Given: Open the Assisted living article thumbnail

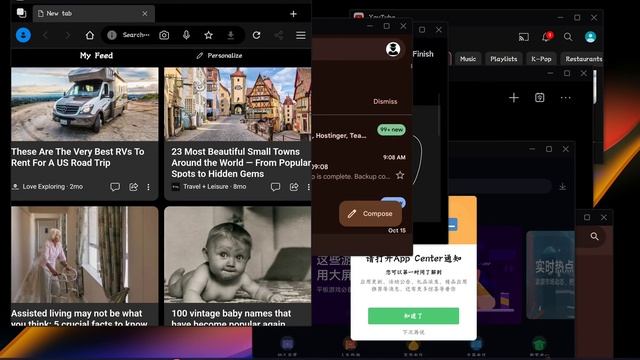Looking at the screenshot, I should [84, 255].
